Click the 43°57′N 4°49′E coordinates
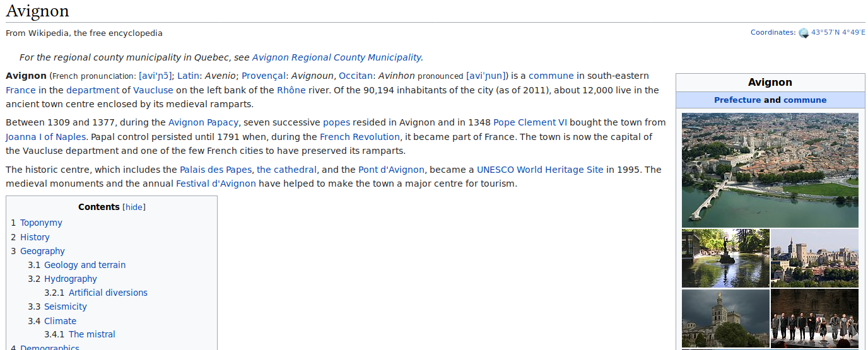Screen dimensions: 868x350 838,33
